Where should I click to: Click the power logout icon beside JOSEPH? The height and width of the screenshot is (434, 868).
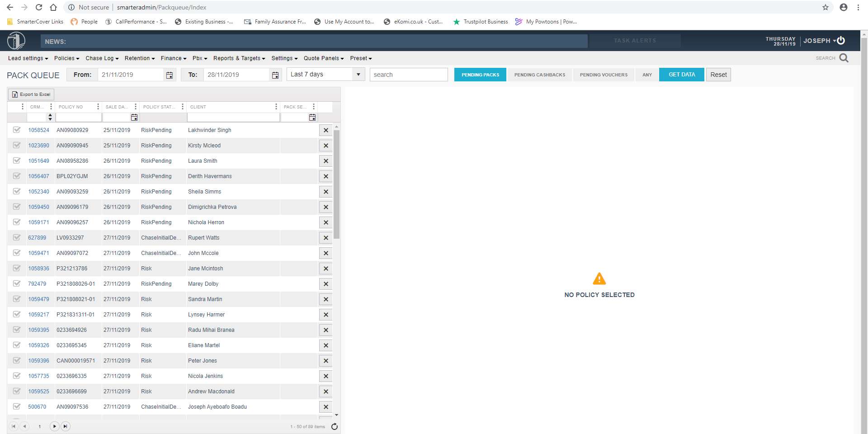(x=841, y=41)
